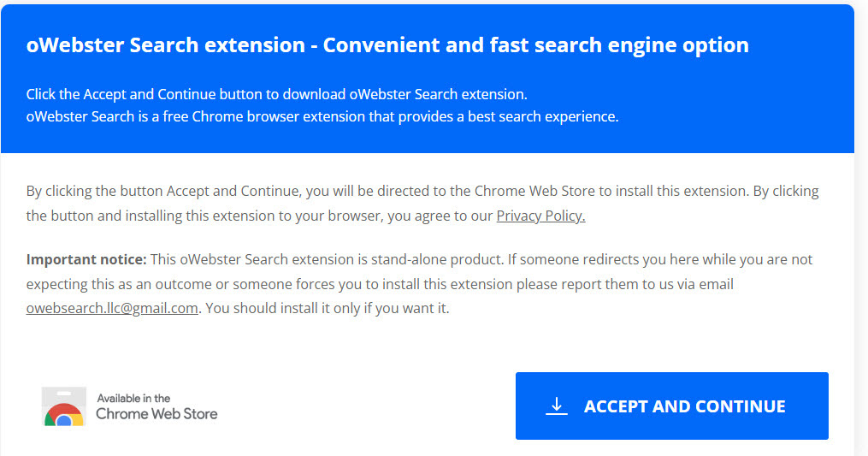The width and height of the screenshot is (868, 456).
Task: Click the "You should install it only if you want it" sentence
Action: point(328,308)
